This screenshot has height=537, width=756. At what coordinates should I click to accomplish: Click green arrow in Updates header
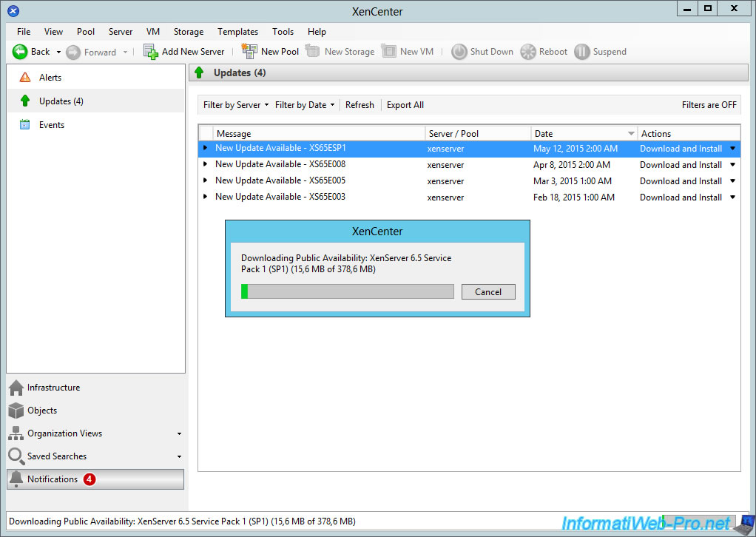tap(199, 72)
